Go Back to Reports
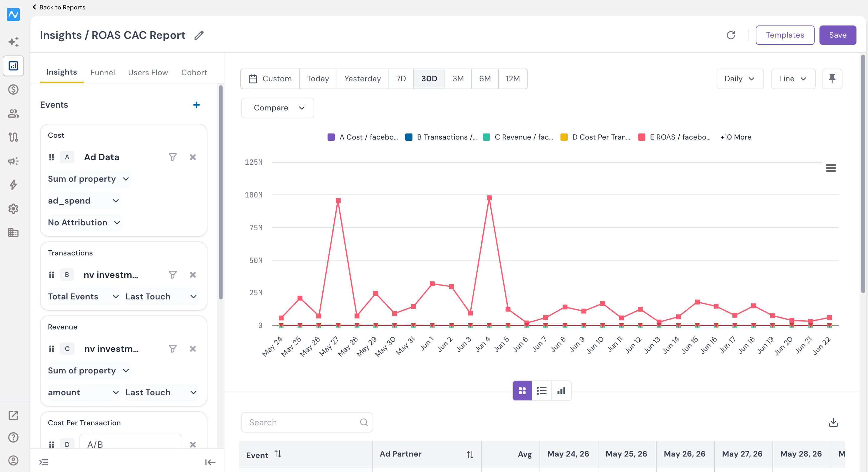Viewport: 868px width, 472px height. [x=59, y=7]
